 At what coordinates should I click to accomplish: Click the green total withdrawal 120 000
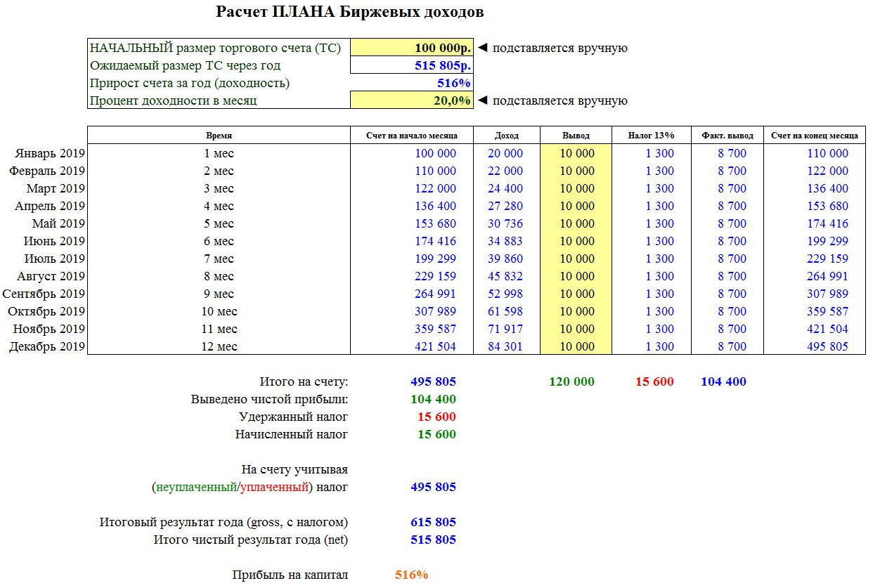[571, 381]
